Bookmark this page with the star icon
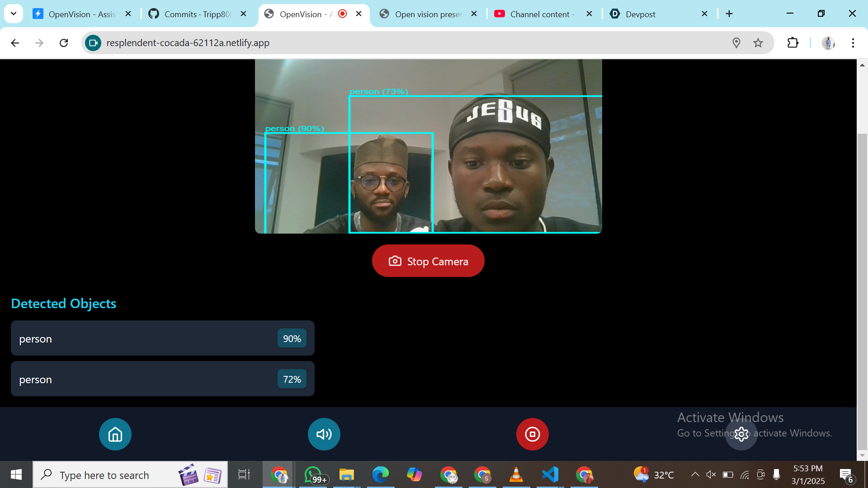The image size is (868, 488). point(758,43)
